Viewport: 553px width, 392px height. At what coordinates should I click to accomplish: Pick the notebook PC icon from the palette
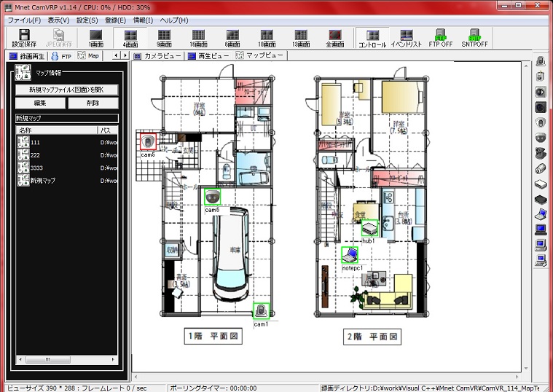[541, 213]
